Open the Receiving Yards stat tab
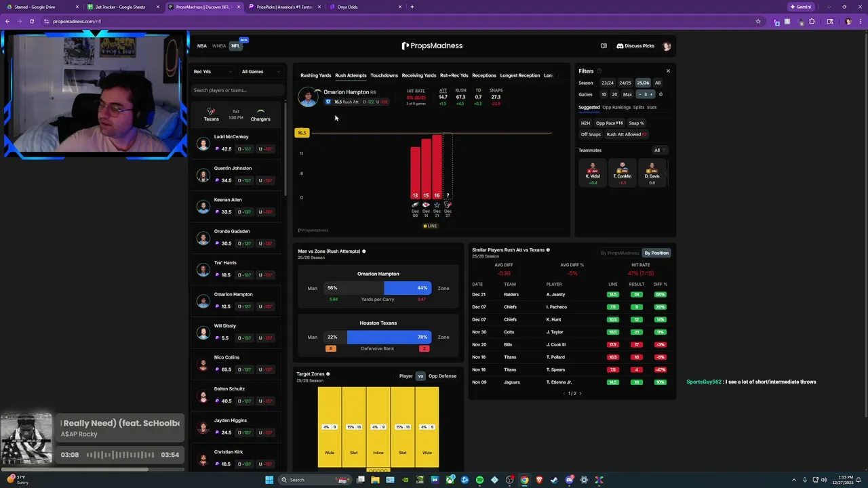868x488 pixels. (x=419, y=75)
